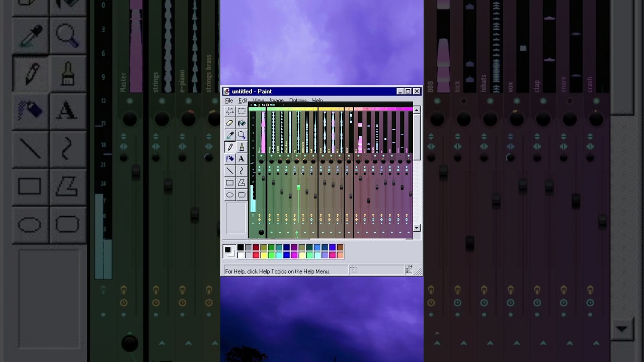Pick the brown swatch ending the top row
The image size is (644, 362).
[x=340, y=247]
